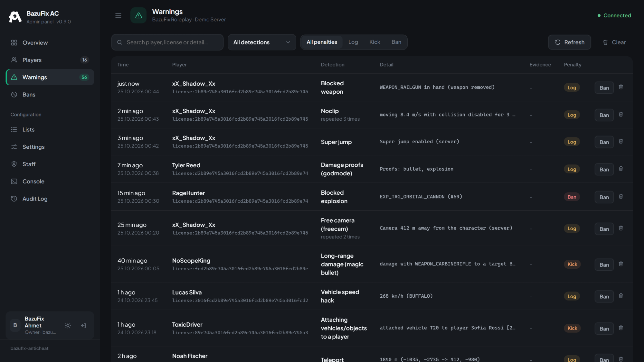Screen dimensions: 644x362
Task: Delete the ToxicDriver warning trash icon
Action: pos(621,328)
